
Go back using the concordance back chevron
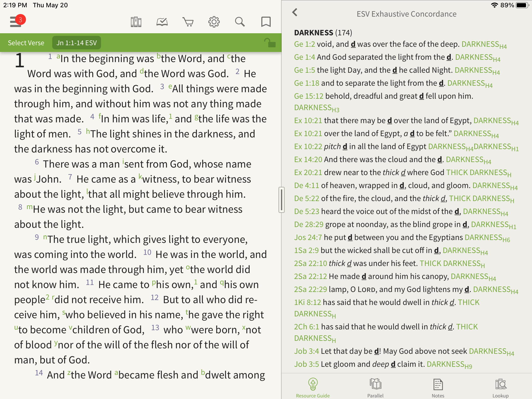click(295, 12)
